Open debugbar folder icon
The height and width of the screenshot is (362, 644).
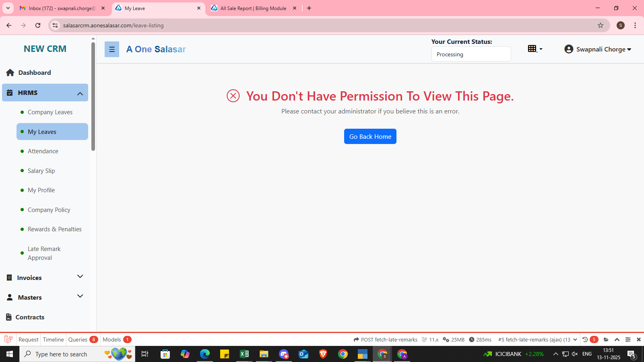tap(606, 339)
